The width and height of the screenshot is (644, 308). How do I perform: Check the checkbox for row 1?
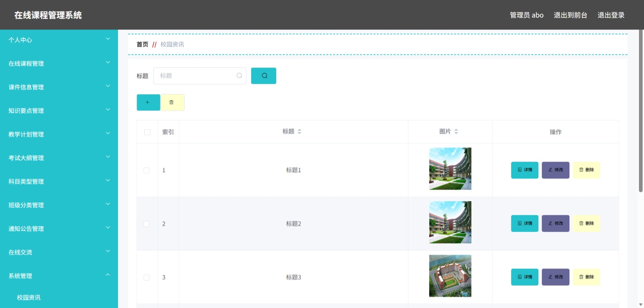pos(146,170)
